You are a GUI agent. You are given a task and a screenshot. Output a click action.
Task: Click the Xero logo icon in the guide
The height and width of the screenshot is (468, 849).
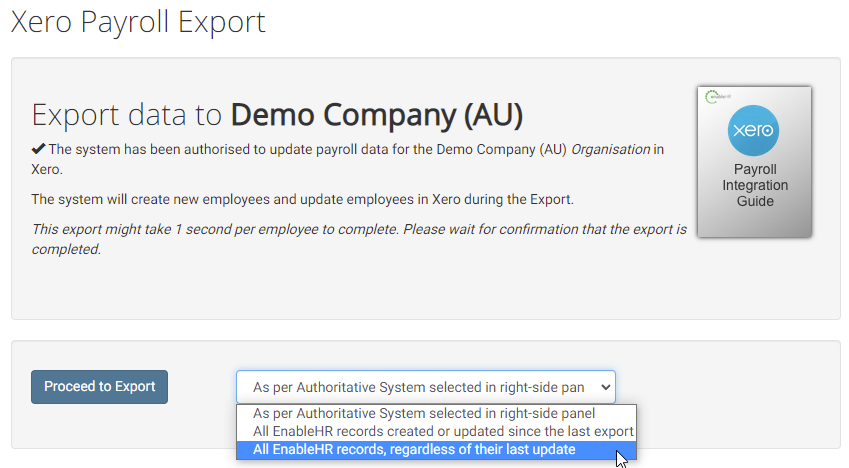pos(753,131)
